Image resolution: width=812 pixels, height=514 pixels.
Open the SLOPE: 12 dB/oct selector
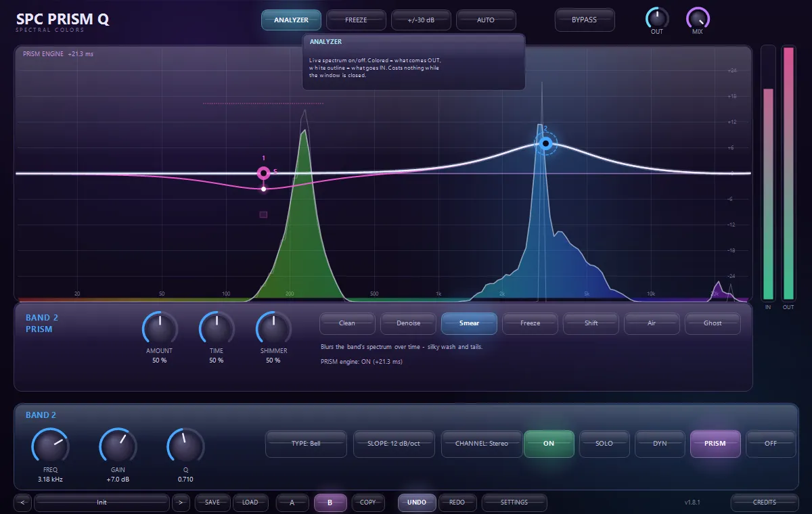click(x=394, y=444)
